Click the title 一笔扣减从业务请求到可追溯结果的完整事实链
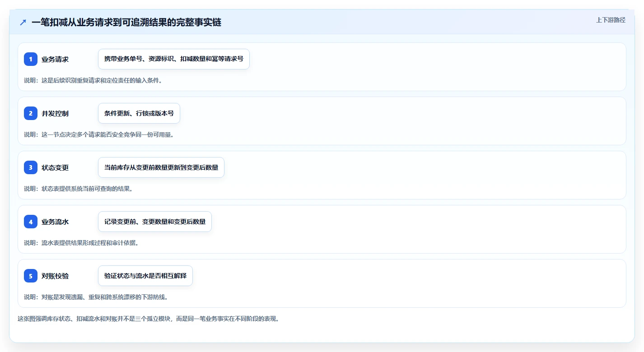Viewport: 644px width, 352px height. (126, 22)
